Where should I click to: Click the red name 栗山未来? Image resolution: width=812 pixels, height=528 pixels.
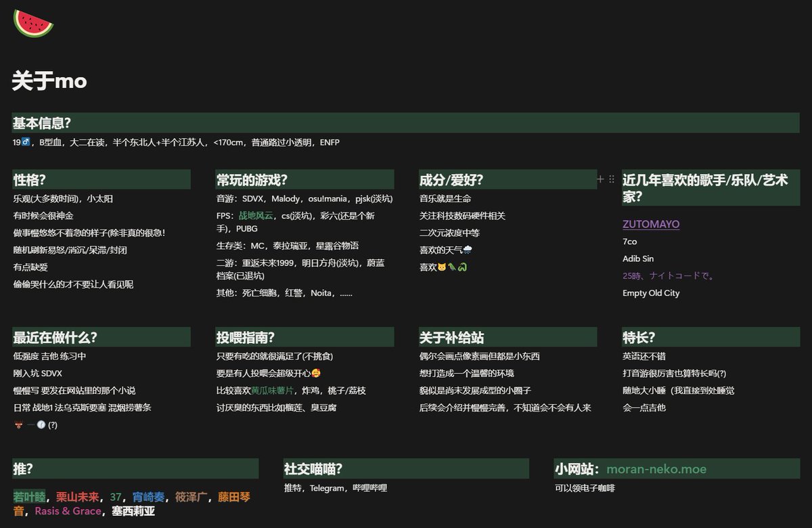[77, 497]
